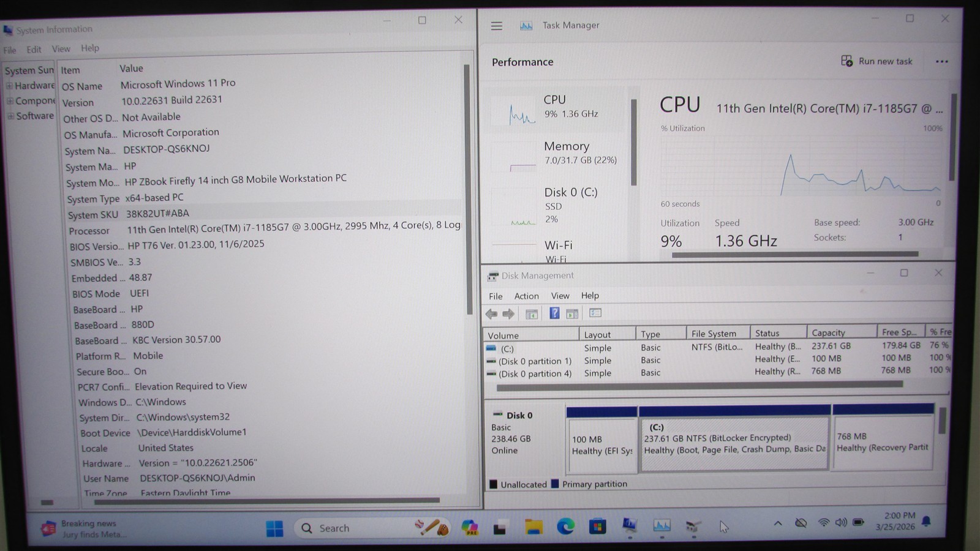Click Wi-Fi network tray icon
The height and width of the screenshot is (551, 980).
pyautogui.click(x=824, y=523)
